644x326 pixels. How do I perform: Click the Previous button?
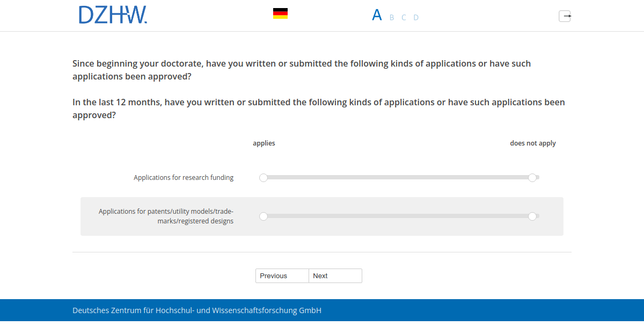[x=282, y=276]
